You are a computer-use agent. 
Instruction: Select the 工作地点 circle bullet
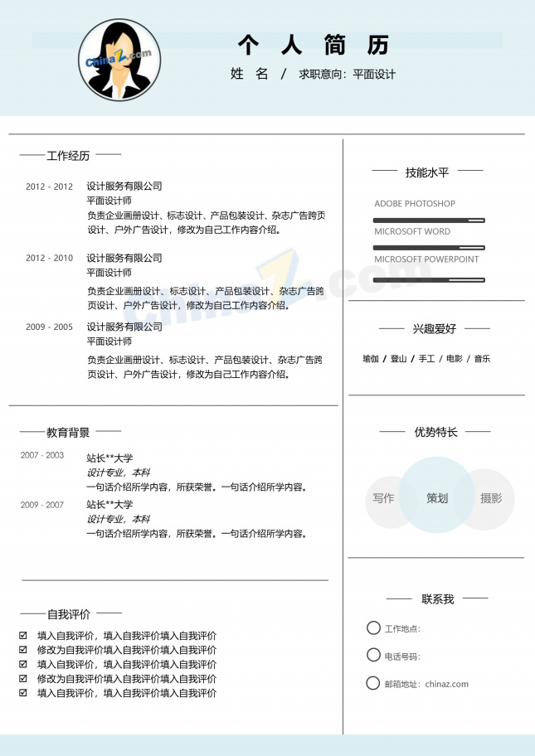point(373,628)
